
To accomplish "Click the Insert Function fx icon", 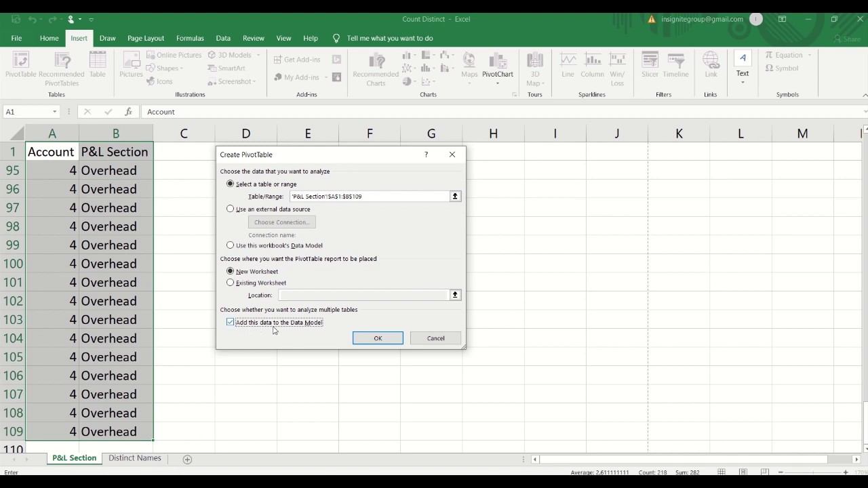I will coord(128,112).
